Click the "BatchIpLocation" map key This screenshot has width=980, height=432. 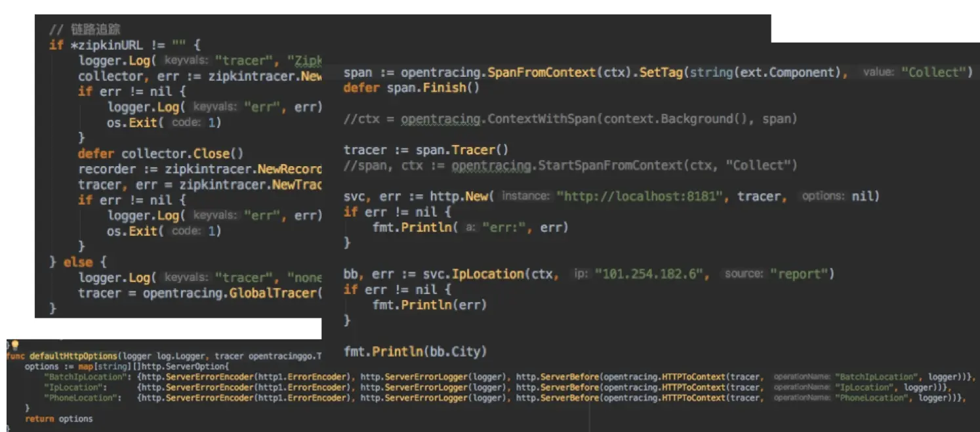(85, 377)
